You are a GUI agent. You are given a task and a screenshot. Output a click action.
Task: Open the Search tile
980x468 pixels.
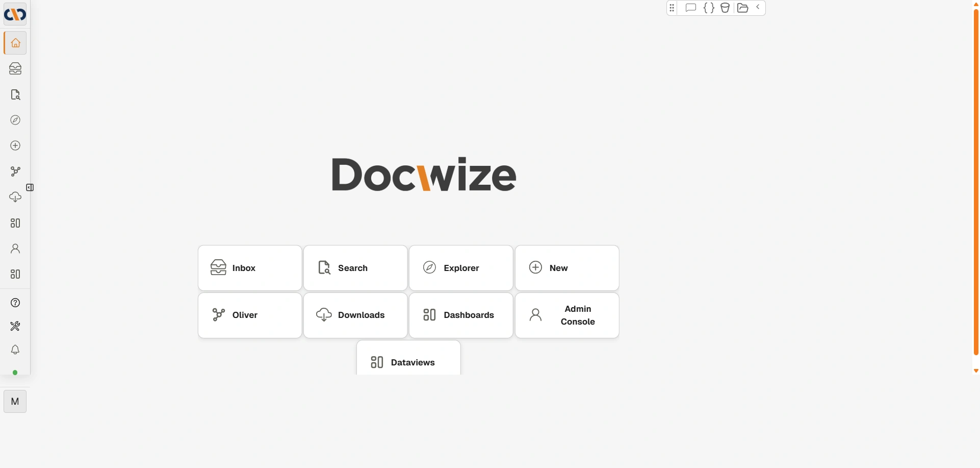pyautogui.click(x=355, y=268)
